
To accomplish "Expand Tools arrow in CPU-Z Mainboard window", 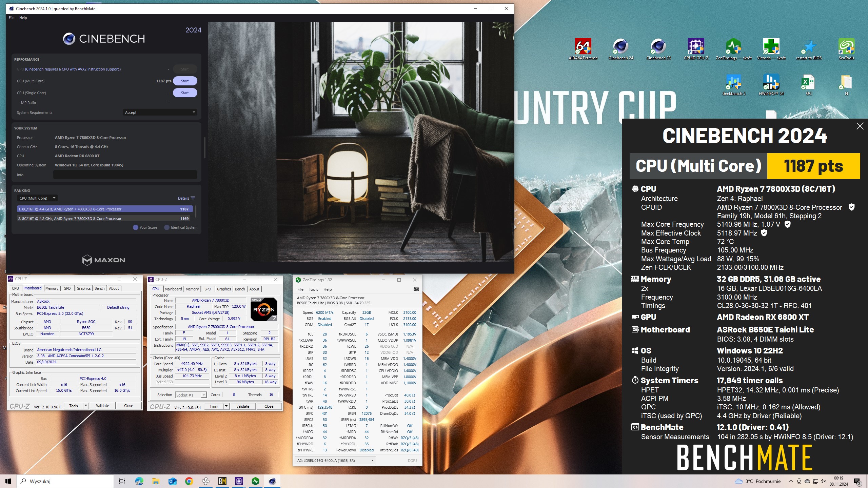I will pyautogui.click(x=86, y=406).
